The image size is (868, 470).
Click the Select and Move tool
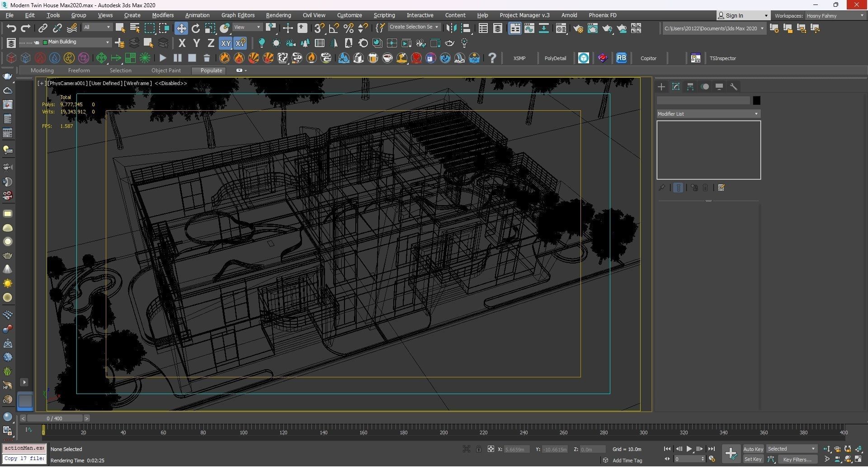[181, 28]
